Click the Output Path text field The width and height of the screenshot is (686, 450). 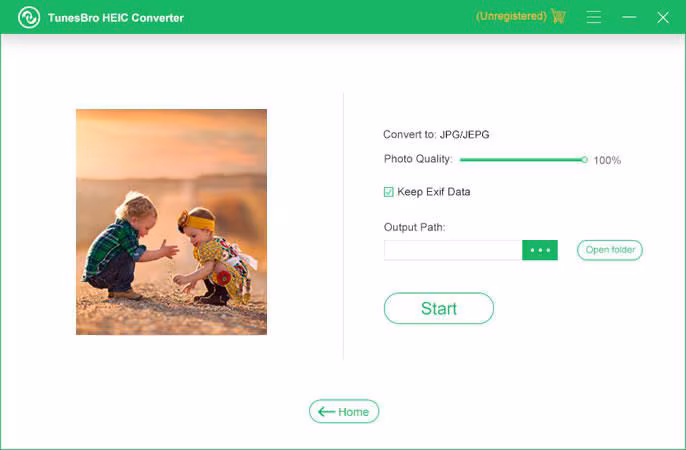tap(453, 250)
